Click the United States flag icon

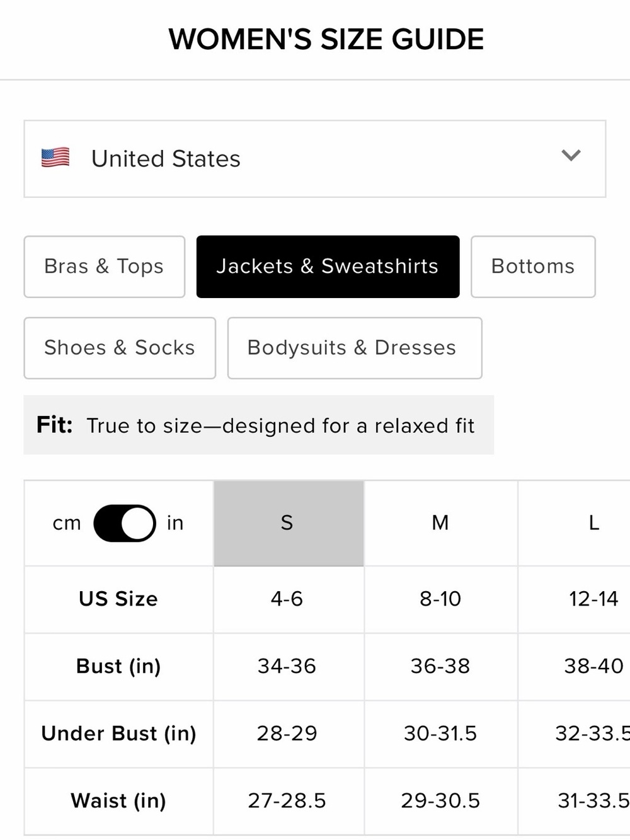[x=55, y=158]
